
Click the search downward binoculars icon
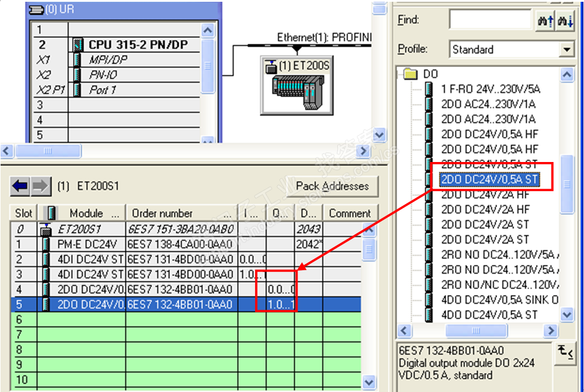point(565,21)
